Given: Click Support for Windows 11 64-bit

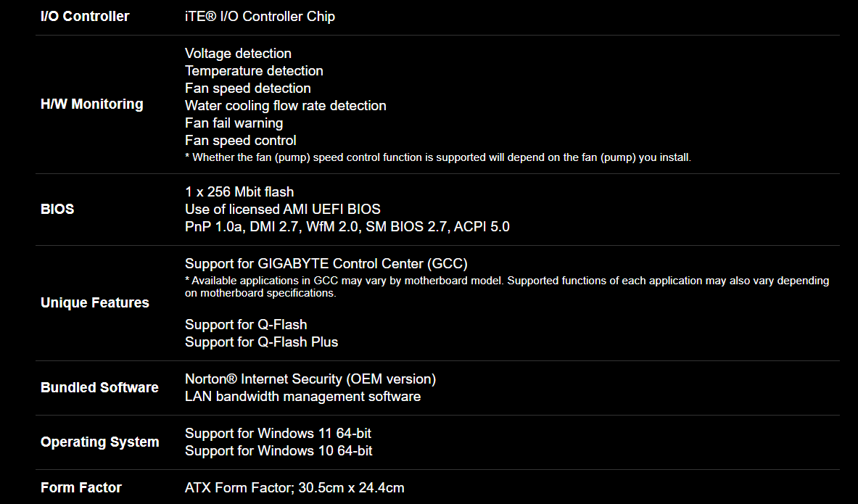Looking at the screenshot, I should (x=278, y=434).
